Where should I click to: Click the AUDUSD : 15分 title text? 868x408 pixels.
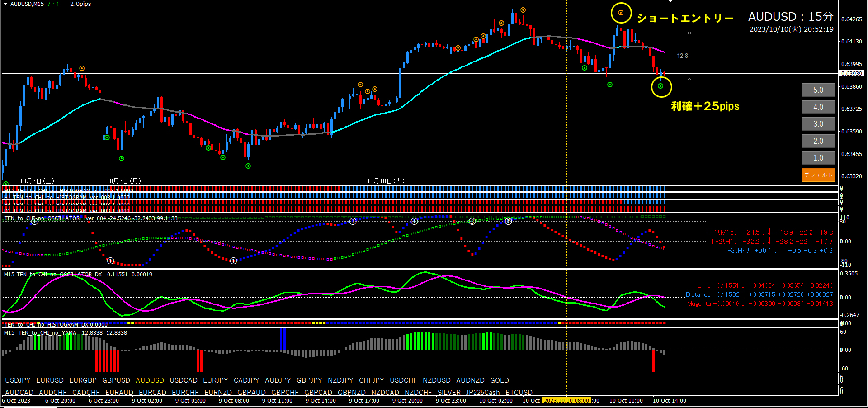tap(791, 17)
